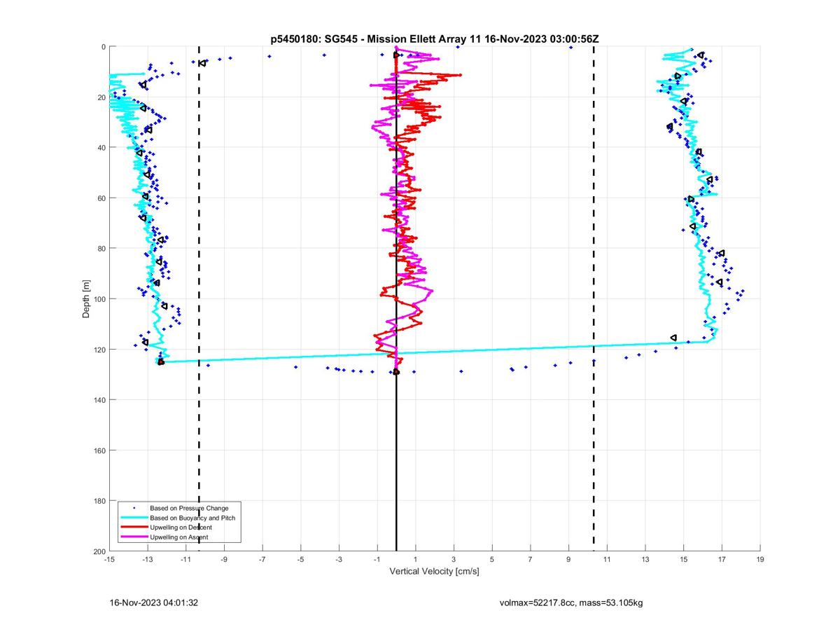Click the x-axis tick label "-15"
The height and width of the screenshot is (620, 840).
109,560
